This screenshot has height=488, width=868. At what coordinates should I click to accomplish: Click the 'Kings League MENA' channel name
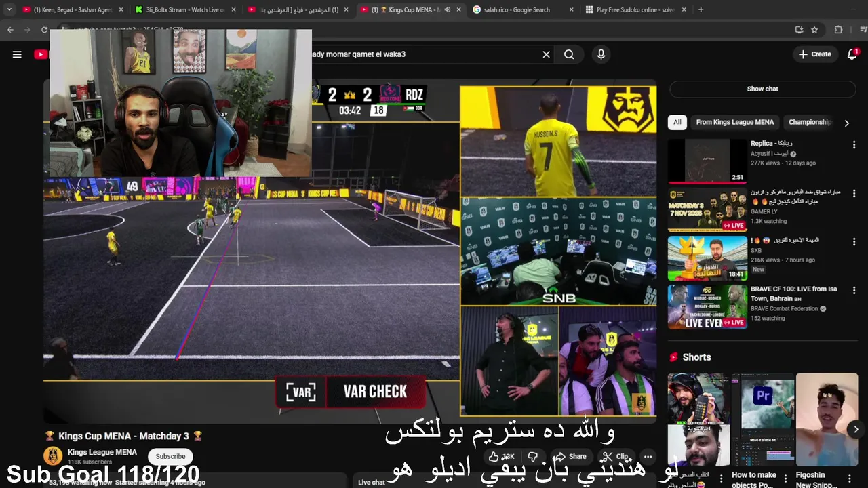coord(102,452)
